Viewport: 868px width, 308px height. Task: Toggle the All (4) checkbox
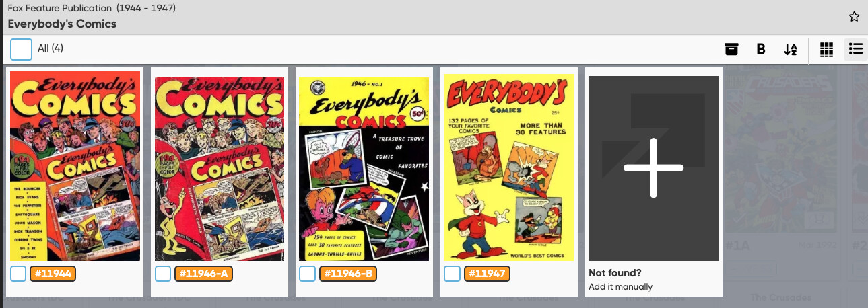pos(22,49)
